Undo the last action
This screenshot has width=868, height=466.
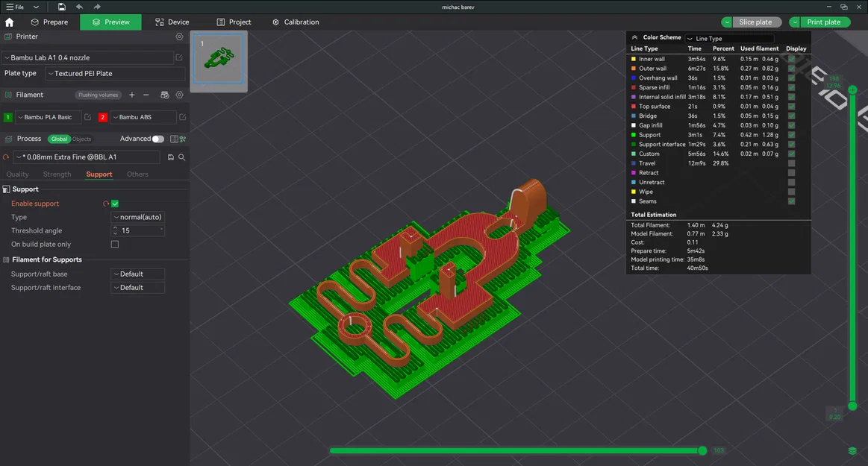[x=79, y=7]
